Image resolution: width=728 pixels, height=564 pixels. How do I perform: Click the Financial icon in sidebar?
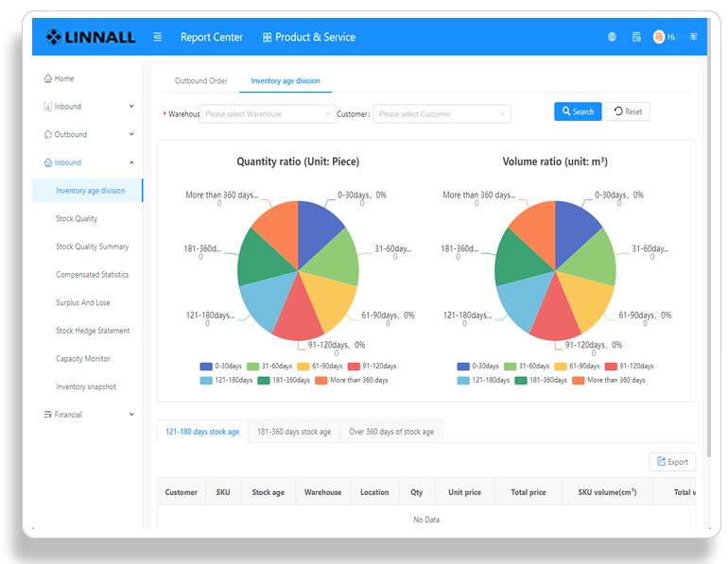coord(48,414)
